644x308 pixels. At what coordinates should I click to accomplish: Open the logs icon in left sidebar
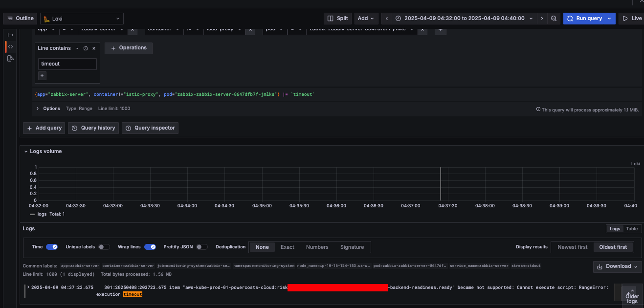coord(10,59)
